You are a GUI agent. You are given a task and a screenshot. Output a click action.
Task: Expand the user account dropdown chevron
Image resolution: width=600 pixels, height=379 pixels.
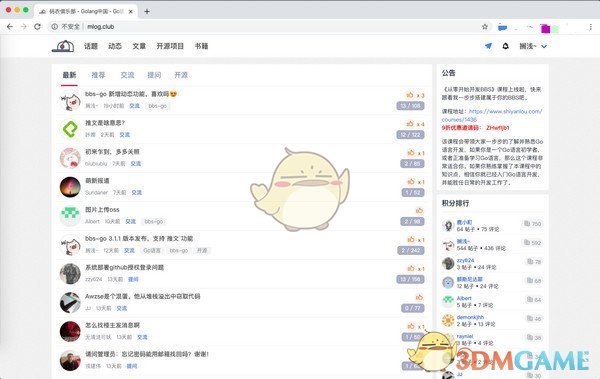(x=544, y=46)
